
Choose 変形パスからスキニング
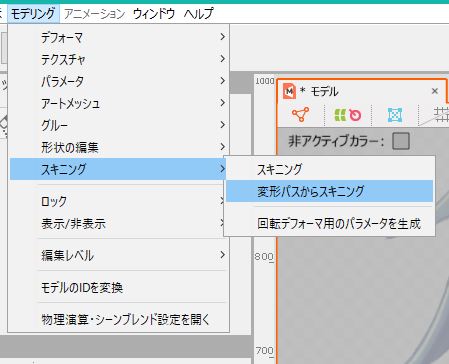pos(329,191)
